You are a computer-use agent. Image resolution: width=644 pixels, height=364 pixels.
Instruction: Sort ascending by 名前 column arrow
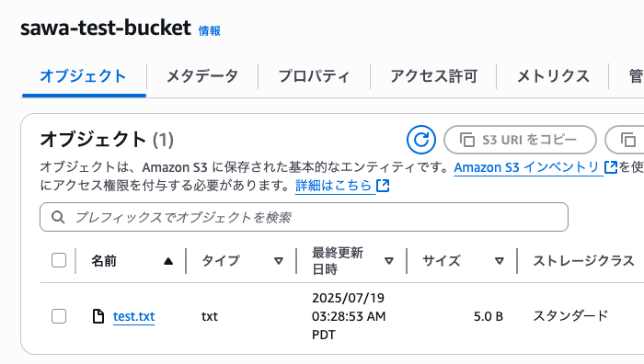pos(168,261)
